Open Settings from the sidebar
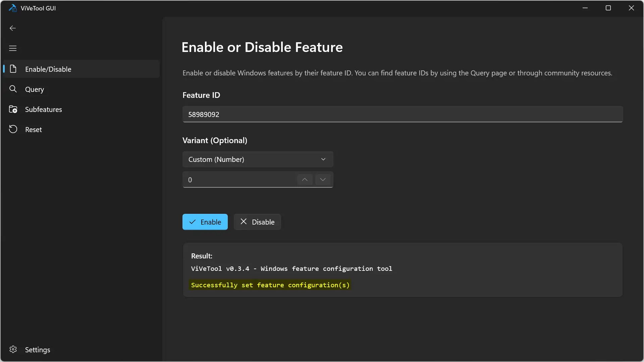The image size is (644, 362). (x=82, y=350)
